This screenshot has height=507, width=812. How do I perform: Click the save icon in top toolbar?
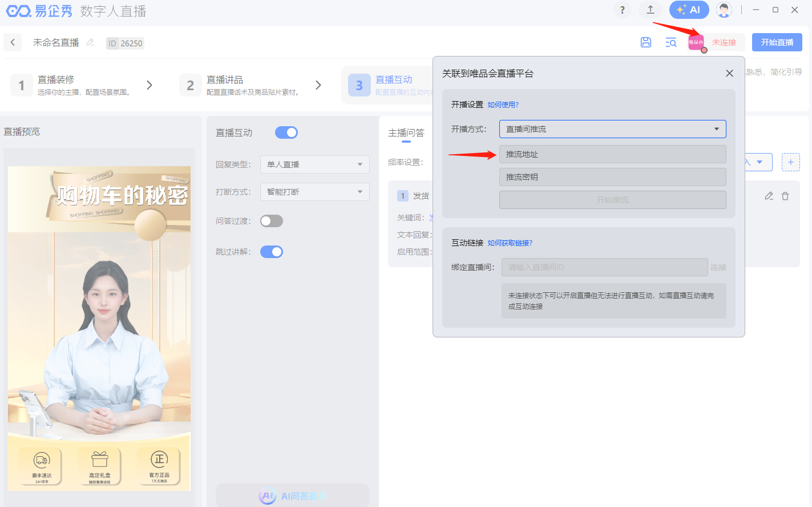pos(645,42)
